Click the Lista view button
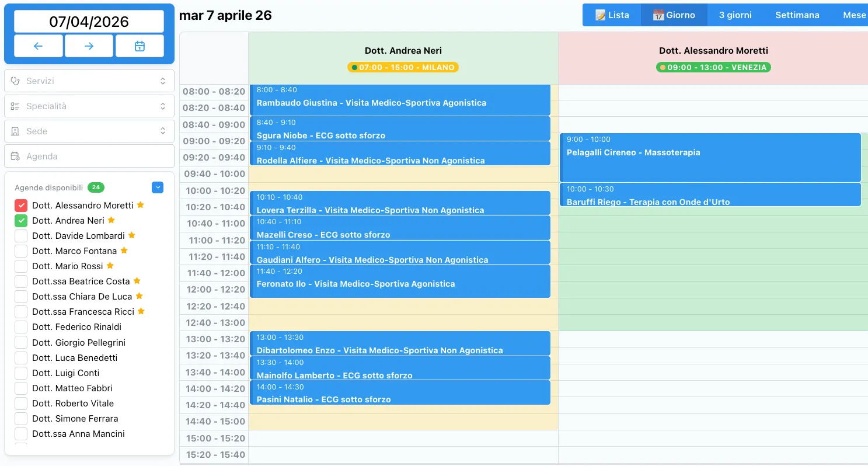The image size is (868, 466). 612,15
